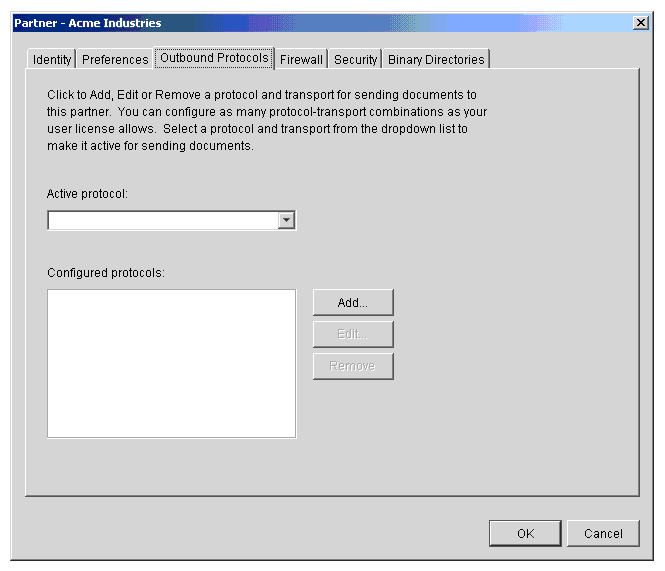Open the Preferences tab
Viewport: 665px width, 571px height.
click(115, 59)
